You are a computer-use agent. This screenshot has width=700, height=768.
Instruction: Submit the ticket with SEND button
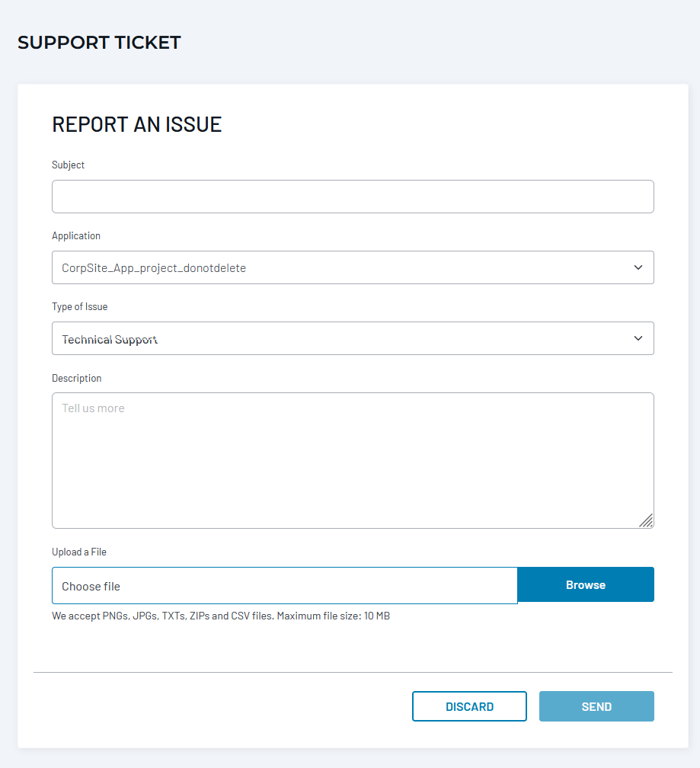point(596,706)
